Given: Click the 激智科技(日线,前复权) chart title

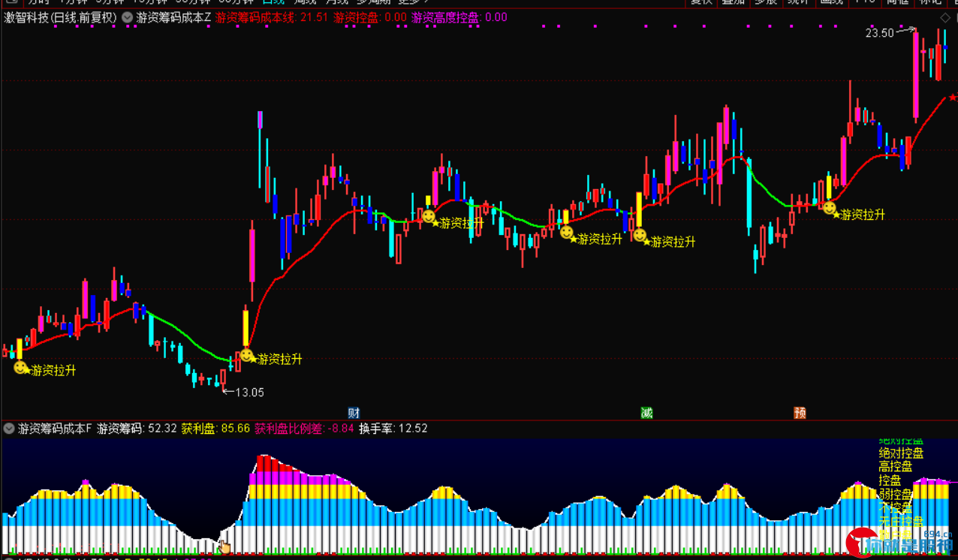Looking at the screenshot, I should point(60,17).
